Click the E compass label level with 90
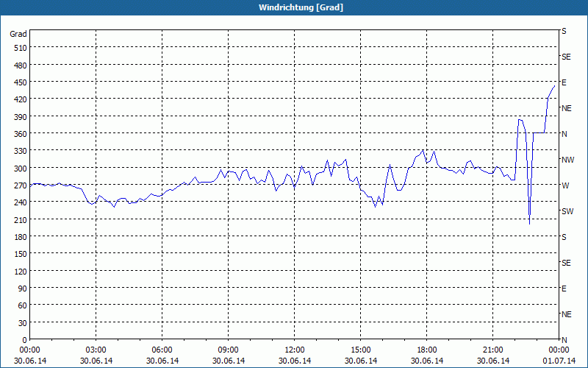The width and height of the screenshot is (588, 368). [x=564, y=289]
